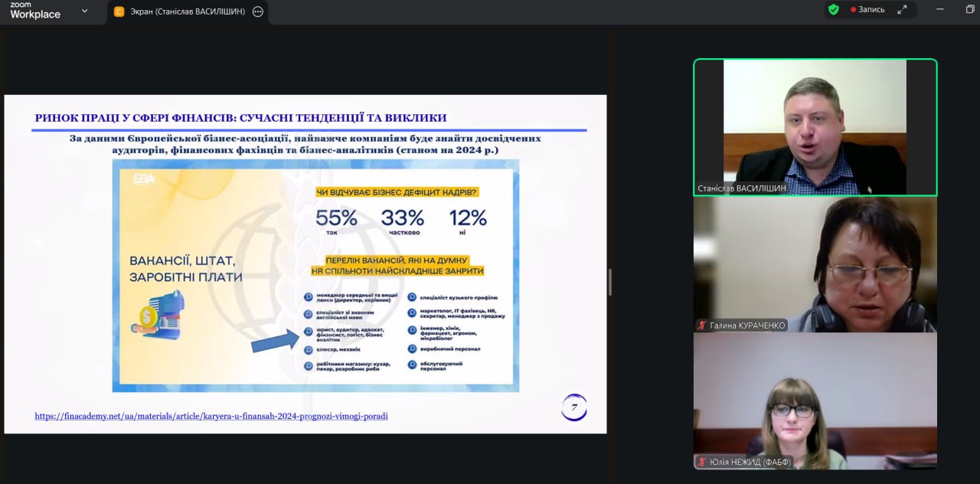980x484 pixels.
Task: Select Галина КУРАЧЕНКО's video tile
Action: pyautogui.click(x=815, y=264)
